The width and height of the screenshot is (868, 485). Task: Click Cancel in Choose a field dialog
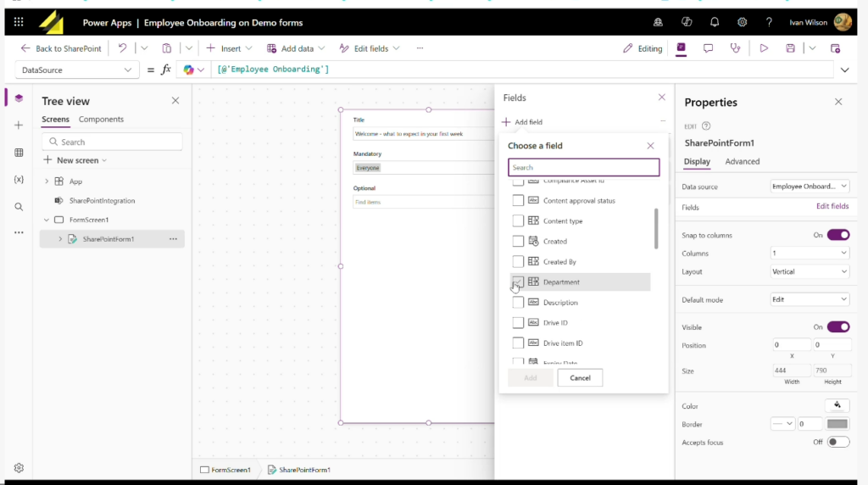click(580, 377)
